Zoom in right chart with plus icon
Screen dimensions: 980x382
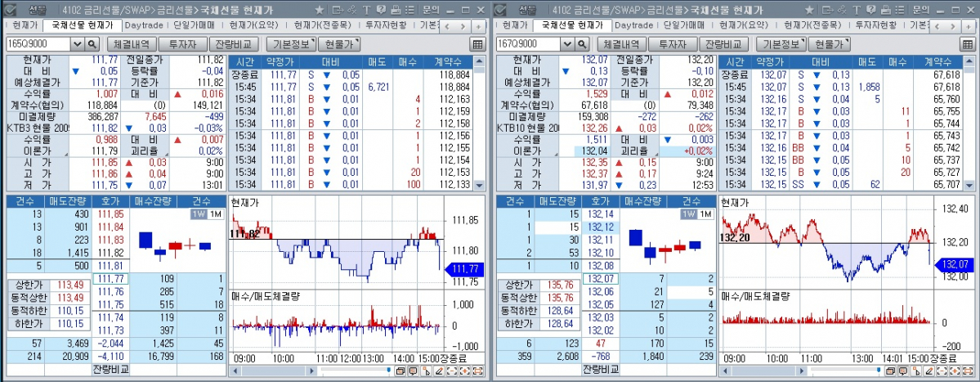[955, 371]
